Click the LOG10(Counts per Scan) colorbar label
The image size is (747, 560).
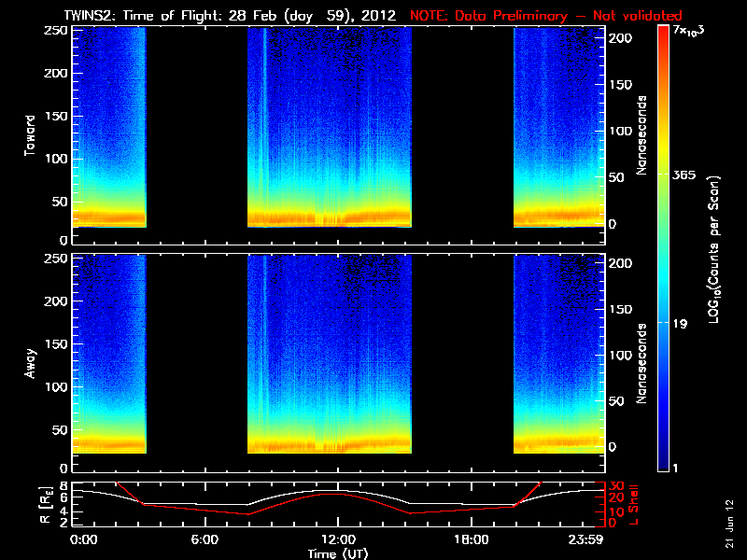713,250
